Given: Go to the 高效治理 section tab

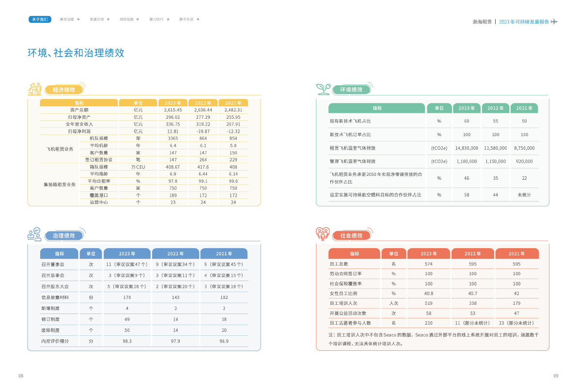Looking at the screenshot, I should pyautogui.click(x=67, y=19).
